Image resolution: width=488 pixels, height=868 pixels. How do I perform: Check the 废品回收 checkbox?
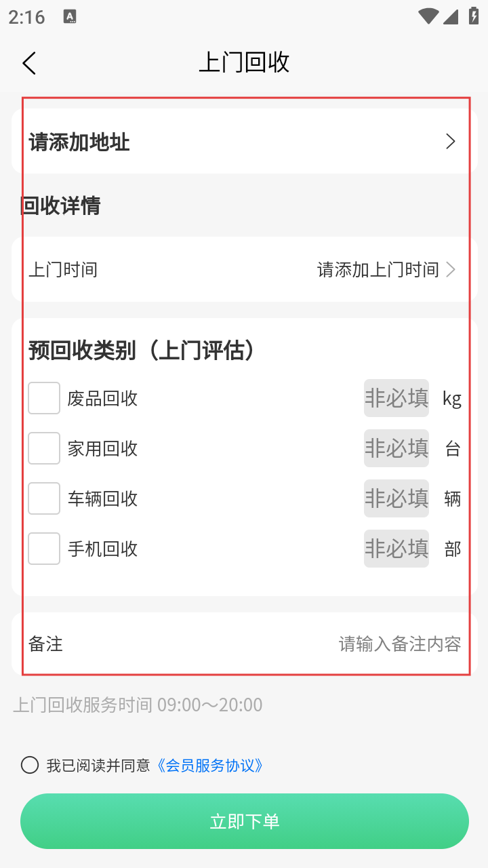click(44, 398)
